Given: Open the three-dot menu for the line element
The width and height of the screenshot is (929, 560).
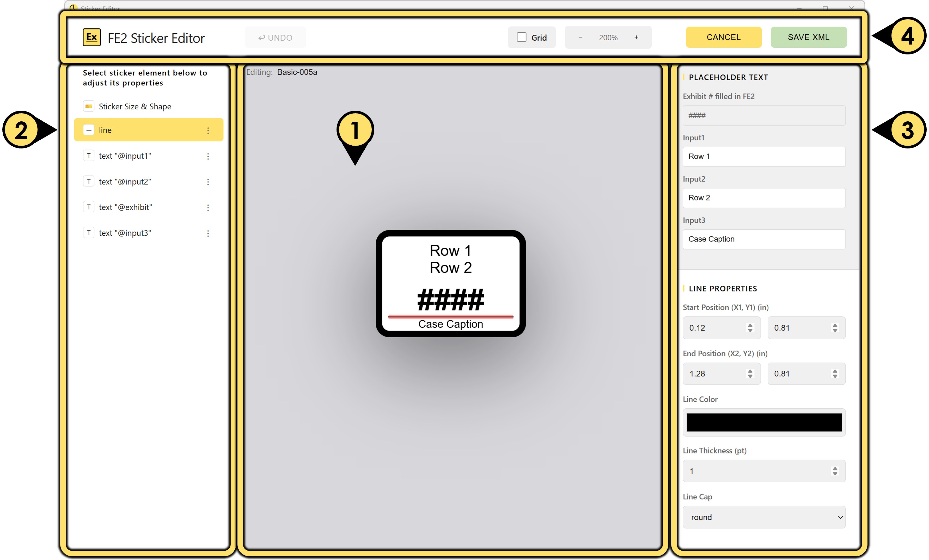Looking at the screenshot, I should 208,130.
